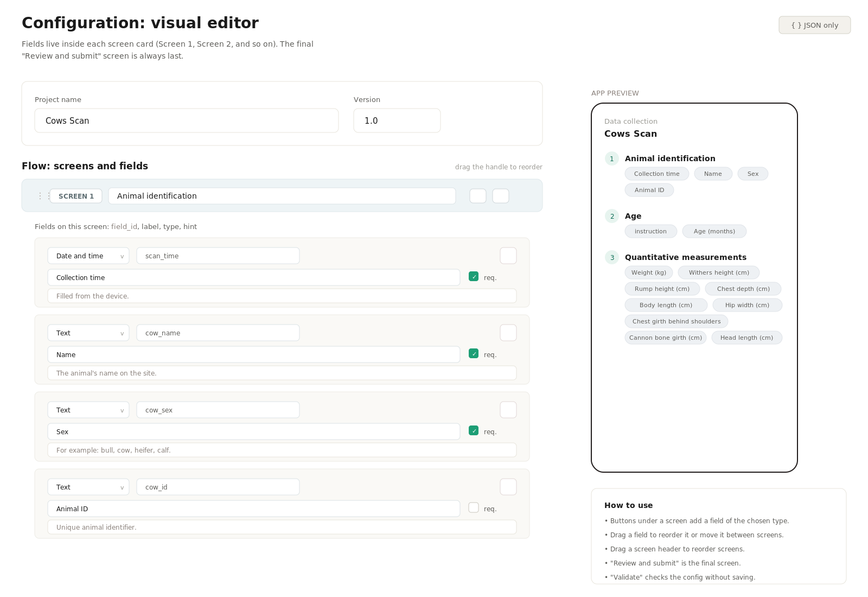
Task: Click the Collection time label input
Action: tap(254, 277)
